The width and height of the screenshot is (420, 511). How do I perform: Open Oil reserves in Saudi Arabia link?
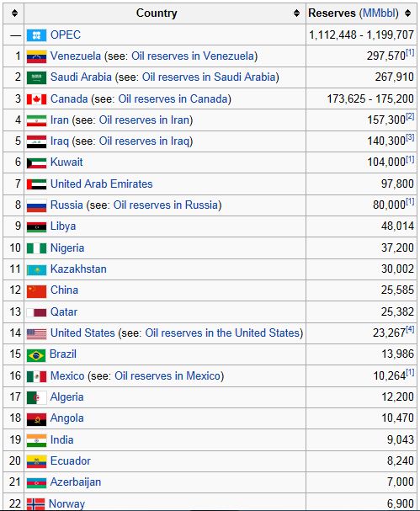(x=210, y=77)
